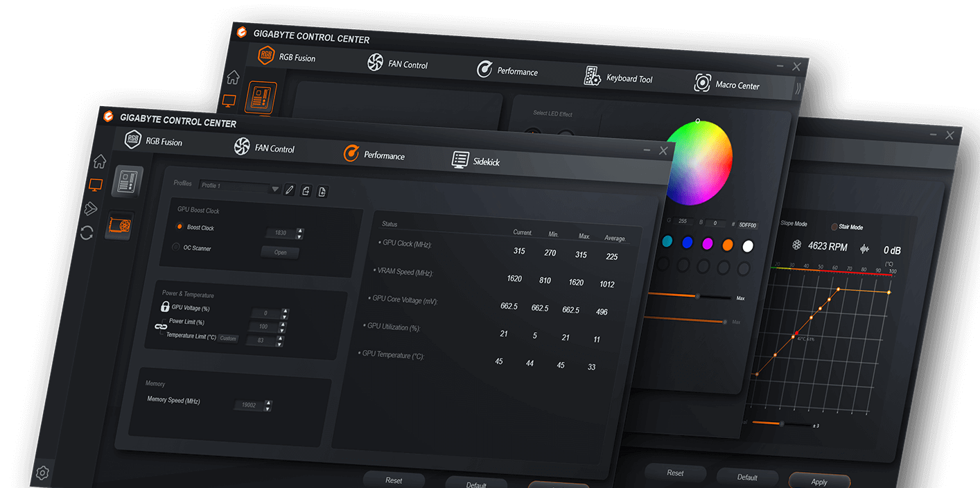The height and width of the screenshot is (488, 980).
Task: Click the noise waveform icon beside 0 dB
Action: tap(864, 249)
